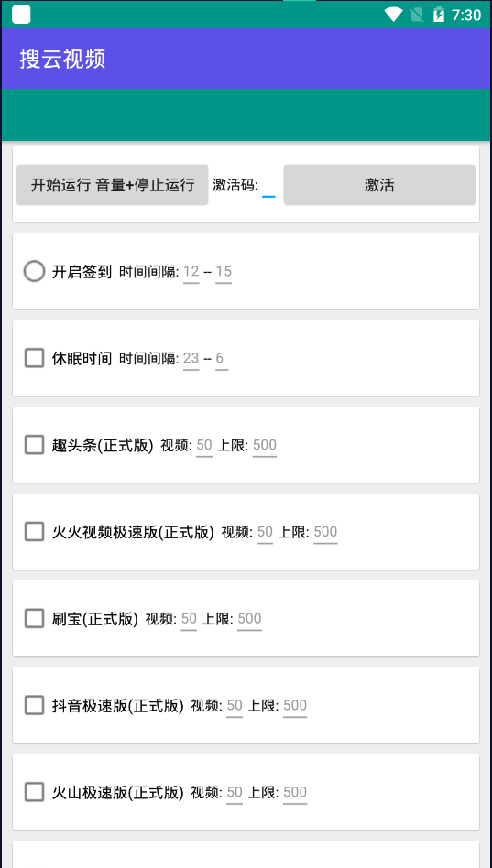Edit the sleep time end value 6
The width and height of the screenshot is (492, 868).
click(x=222, y=359)
